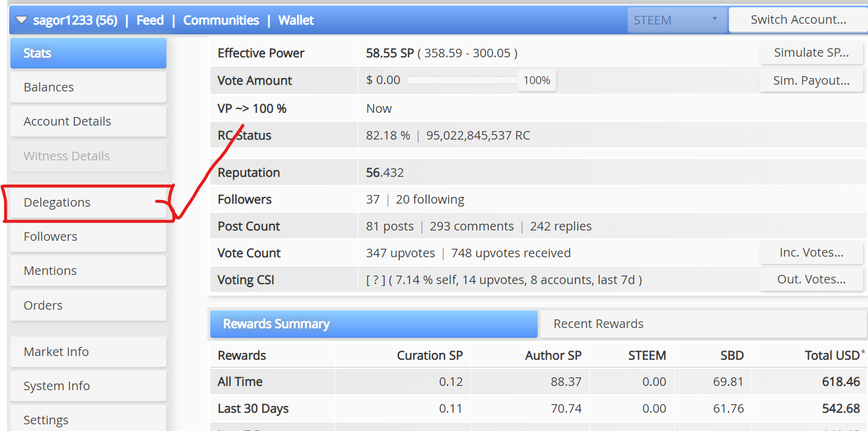Select the Delegations sidebar item
Screen dimensions: 868x431
[88, 202]
